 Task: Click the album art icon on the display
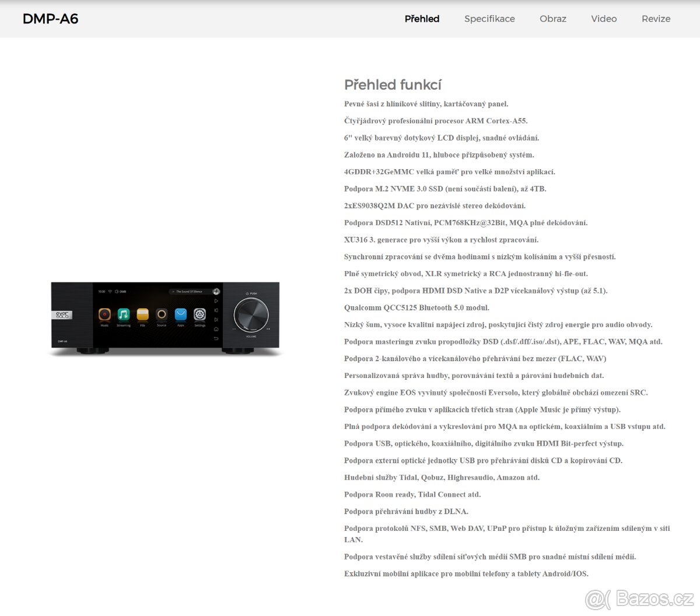coord(216,292)
